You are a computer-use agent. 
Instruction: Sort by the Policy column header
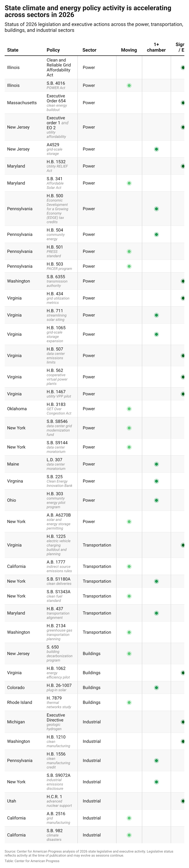pos(53,50)
